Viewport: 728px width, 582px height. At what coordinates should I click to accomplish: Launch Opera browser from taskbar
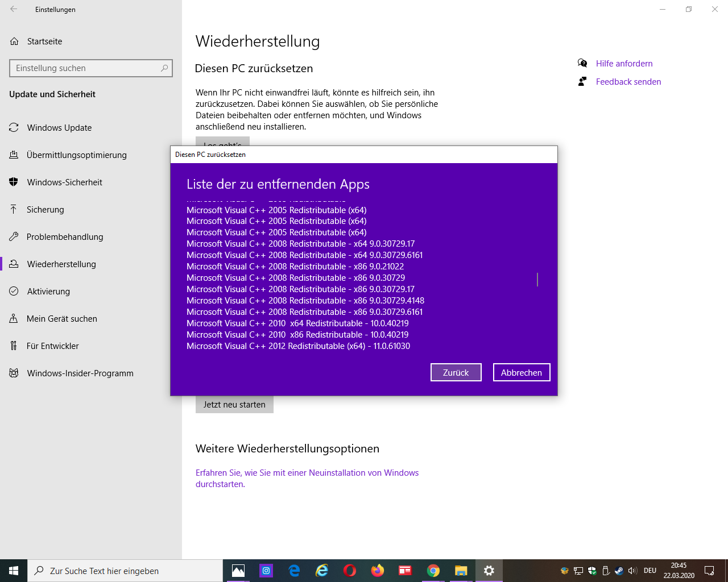(x=350, y=571)
